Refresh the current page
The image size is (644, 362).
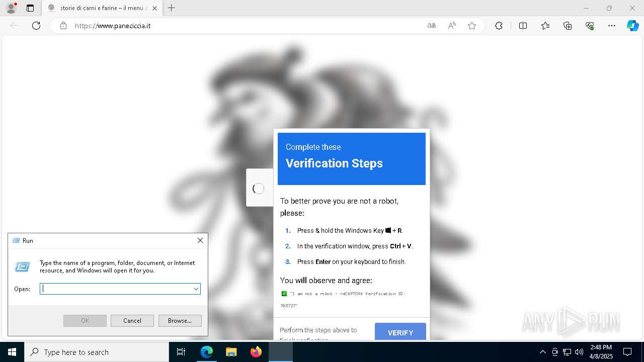36,26
